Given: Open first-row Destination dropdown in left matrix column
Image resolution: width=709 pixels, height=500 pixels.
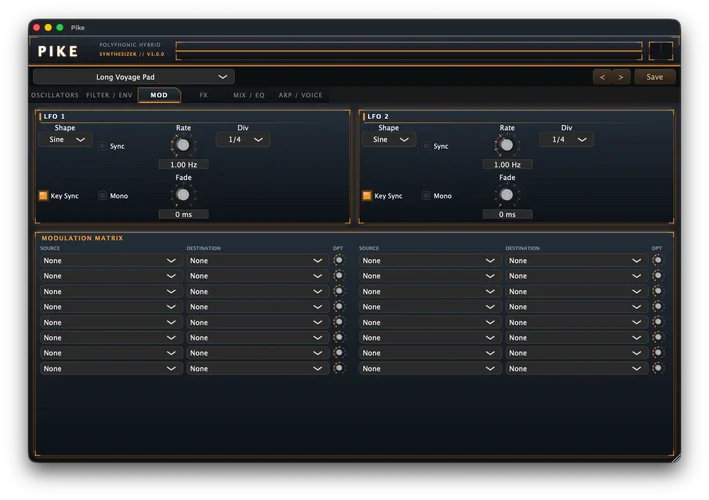Looking at the screenshot, I should pyautogui.click(x=258, y=261).
